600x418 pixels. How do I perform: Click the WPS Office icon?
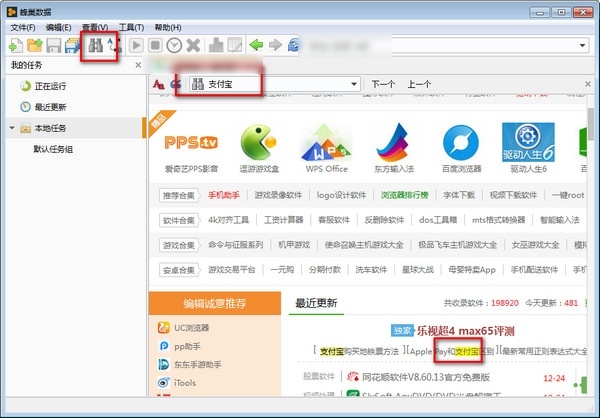coord(326,142)
